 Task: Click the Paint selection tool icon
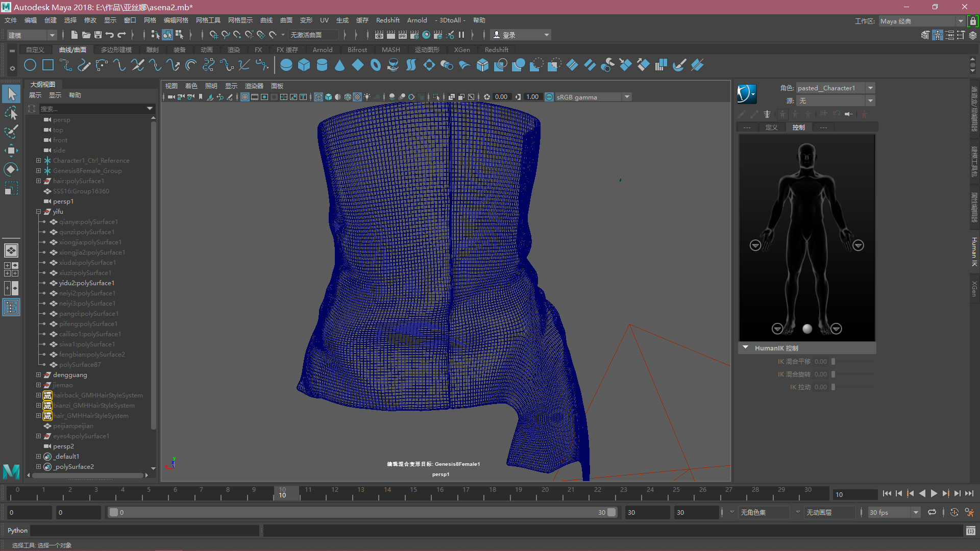coord(11,132)
